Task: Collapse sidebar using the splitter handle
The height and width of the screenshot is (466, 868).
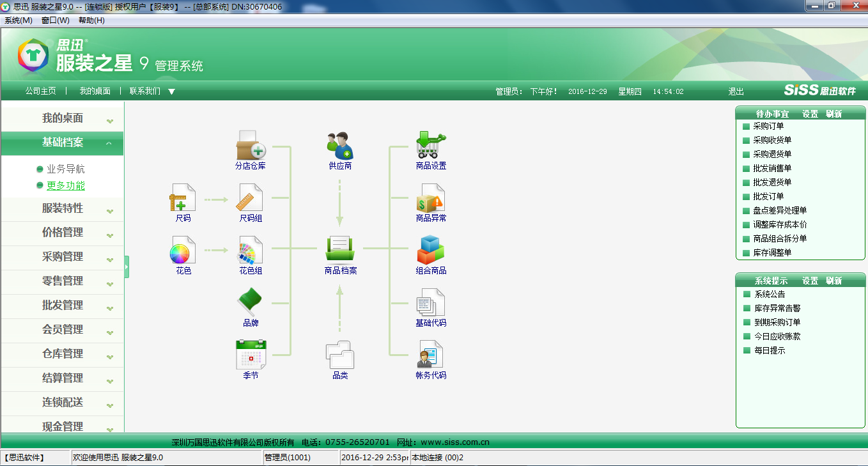Action: tap(127, 267)
